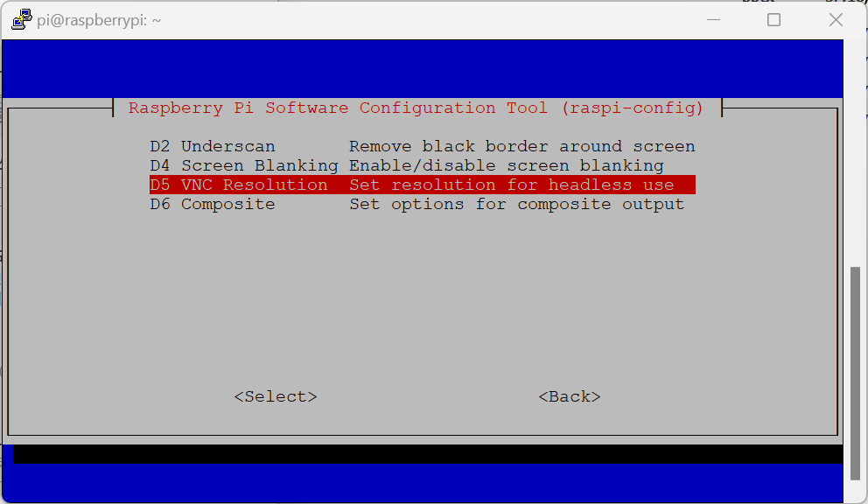The height and width of the screenshot is (504, 868).
Task: Click the "Set resolution for headless use" description
Action: coord(512,185)
